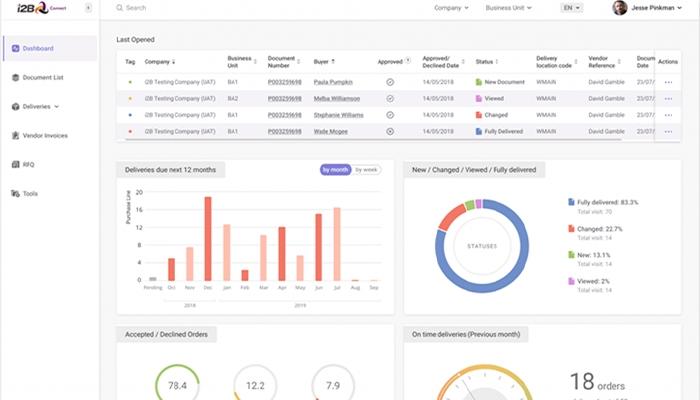Click red Changed donut segment
The width and height of the screenshot is (700, 400).
tap(451, 216)
